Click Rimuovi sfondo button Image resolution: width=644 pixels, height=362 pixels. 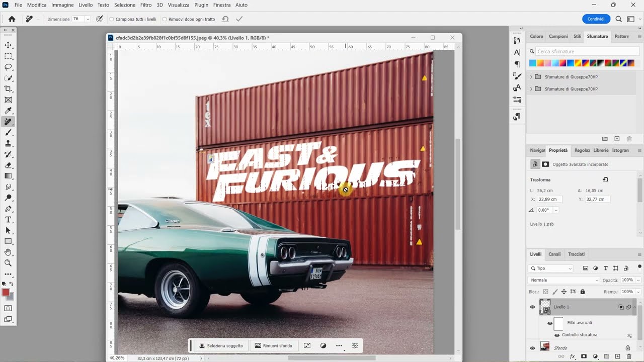coord(274,346)
